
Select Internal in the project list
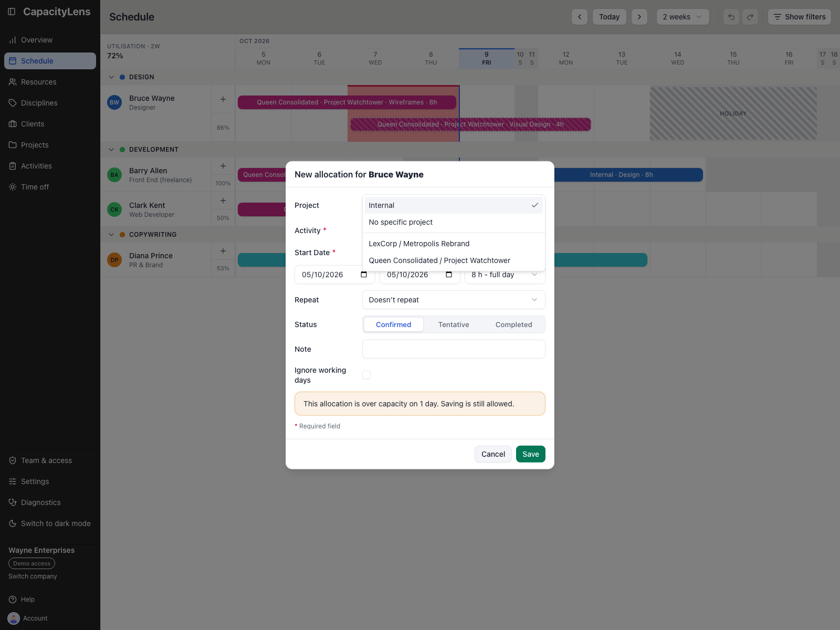click(454, 205)
